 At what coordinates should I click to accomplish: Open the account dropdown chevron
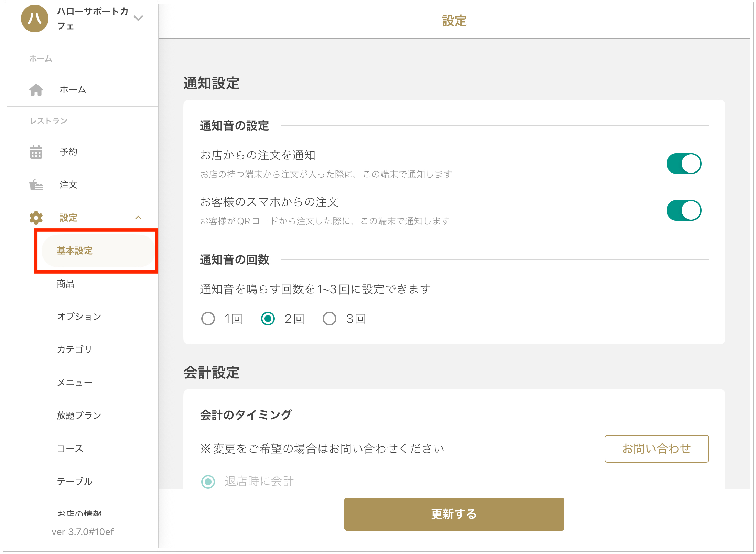(x=138, y=18)
